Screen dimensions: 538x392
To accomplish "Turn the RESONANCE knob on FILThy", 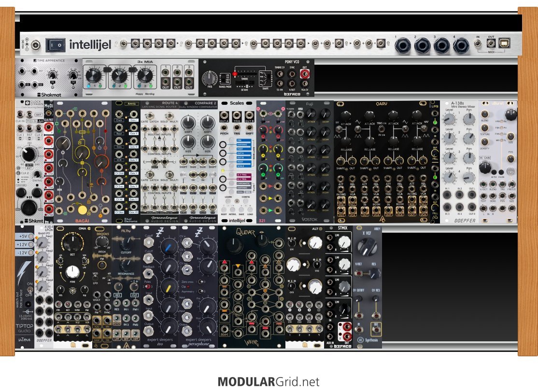I will (126, 265).
